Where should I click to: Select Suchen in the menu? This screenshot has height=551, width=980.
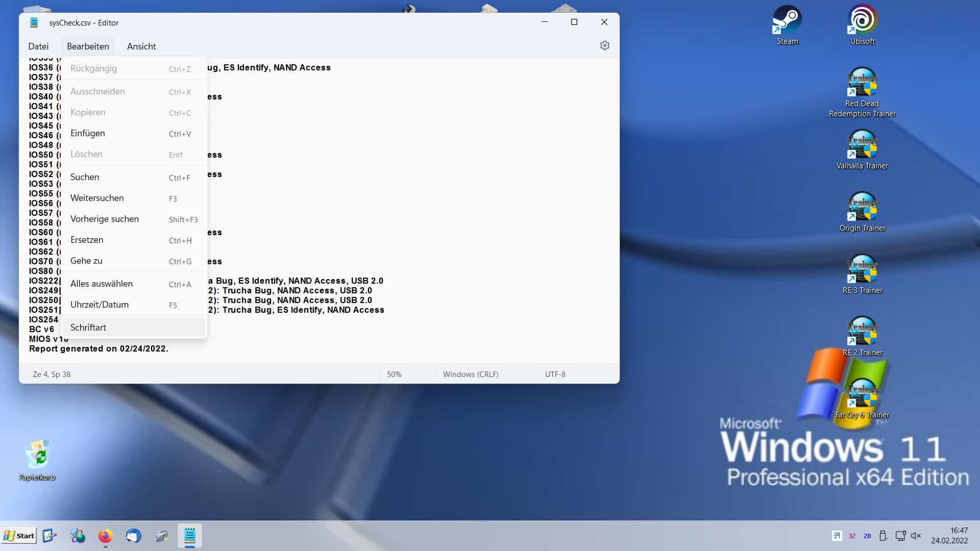(x=134, y=177)
